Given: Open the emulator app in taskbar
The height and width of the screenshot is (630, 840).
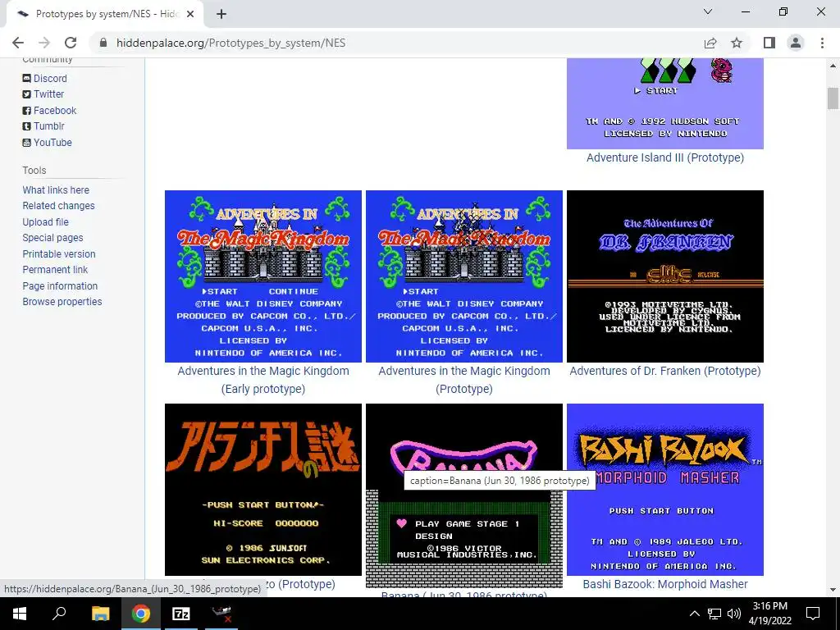Looking at the screenshot, I should 221,614.
